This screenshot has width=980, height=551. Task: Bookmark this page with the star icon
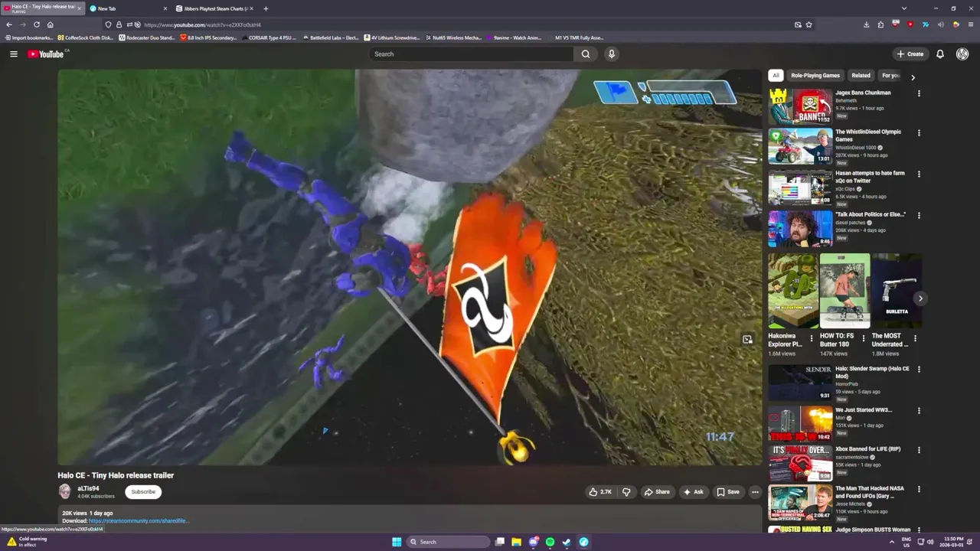tap(808, 24)
